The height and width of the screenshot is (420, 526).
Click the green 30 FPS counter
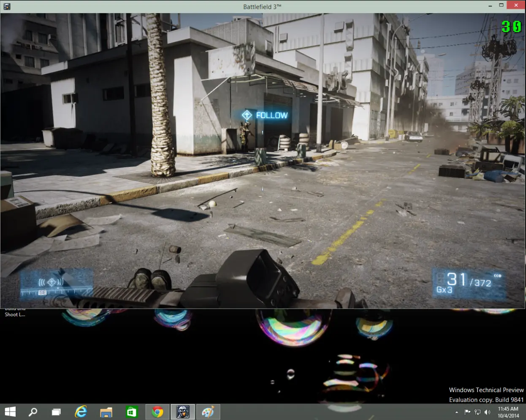(512, 27)
